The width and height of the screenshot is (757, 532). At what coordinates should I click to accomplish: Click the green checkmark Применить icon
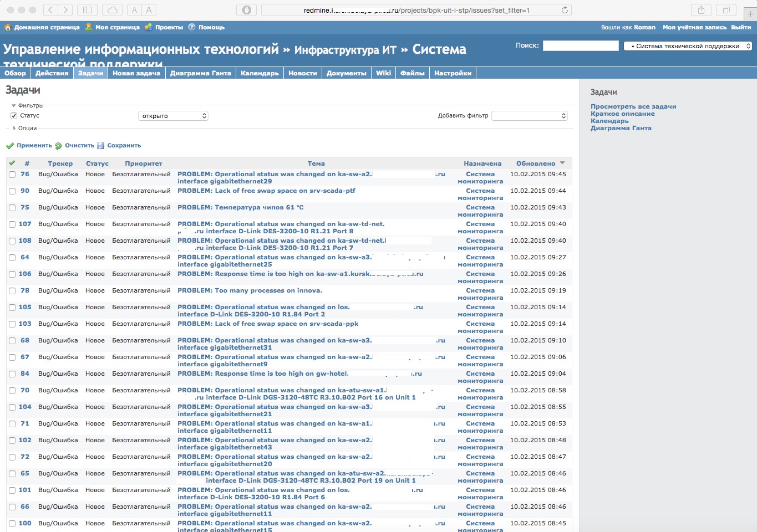click(10, 146)
